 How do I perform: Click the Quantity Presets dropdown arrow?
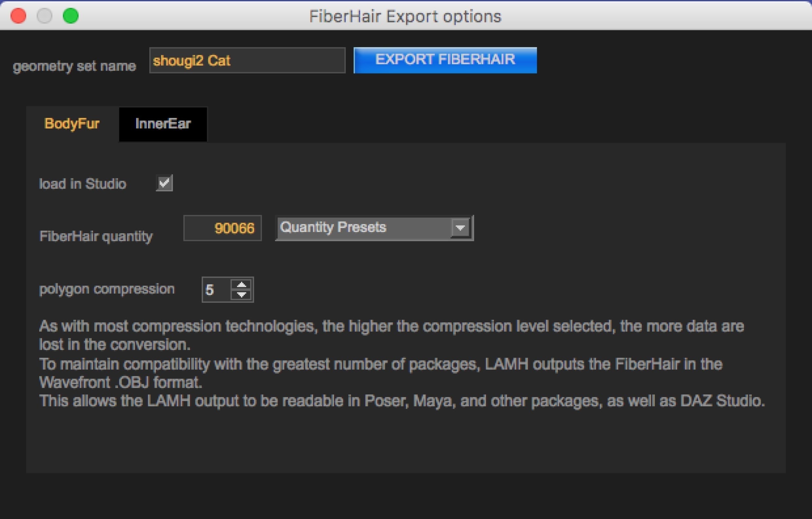tap(460, 228)
